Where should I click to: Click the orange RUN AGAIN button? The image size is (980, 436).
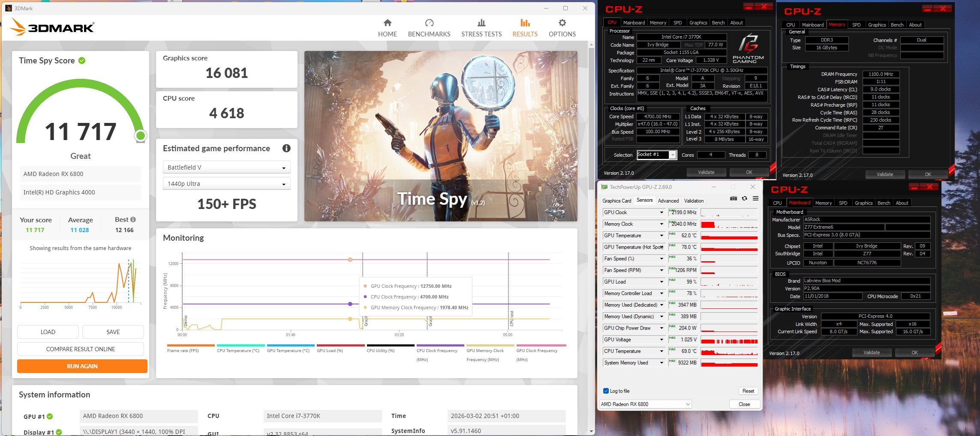(82, 366)
